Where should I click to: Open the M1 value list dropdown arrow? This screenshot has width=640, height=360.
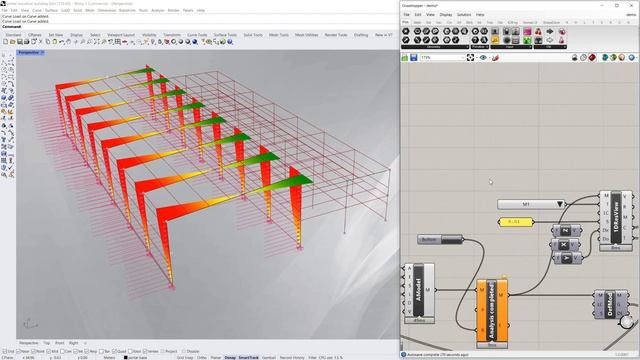560,204
